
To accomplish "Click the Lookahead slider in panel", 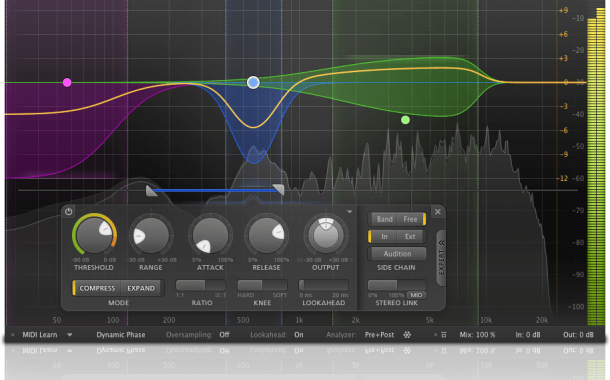I will click(323, 285).
